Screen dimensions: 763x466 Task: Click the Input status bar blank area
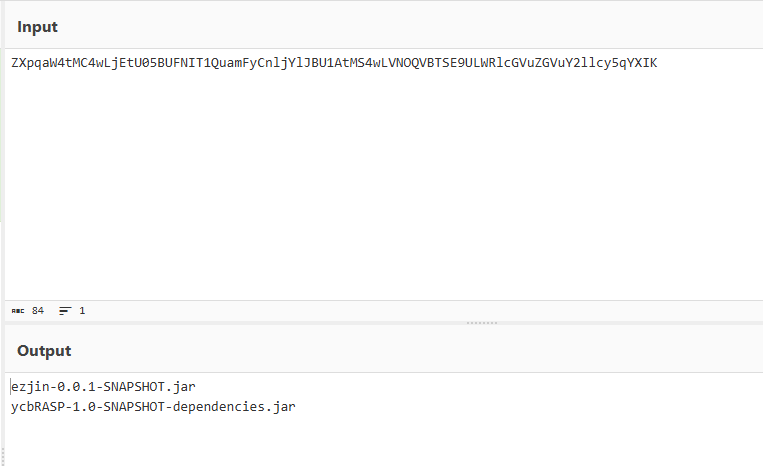[400, 311]
